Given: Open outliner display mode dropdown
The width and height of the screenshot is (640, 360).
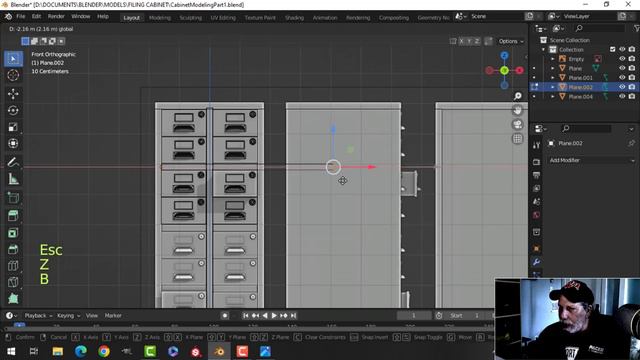Looking at the screenshot, I should point(540,29).
